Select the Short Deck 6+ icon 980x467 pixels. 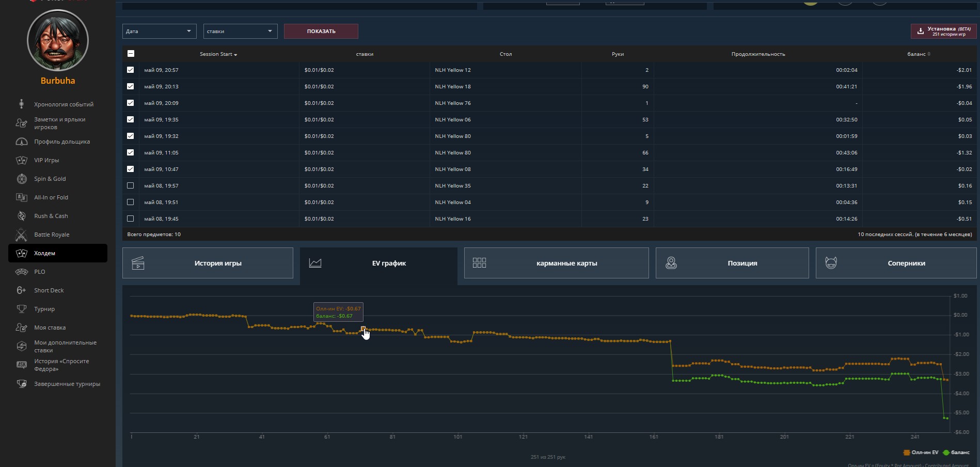pos(21,290)
